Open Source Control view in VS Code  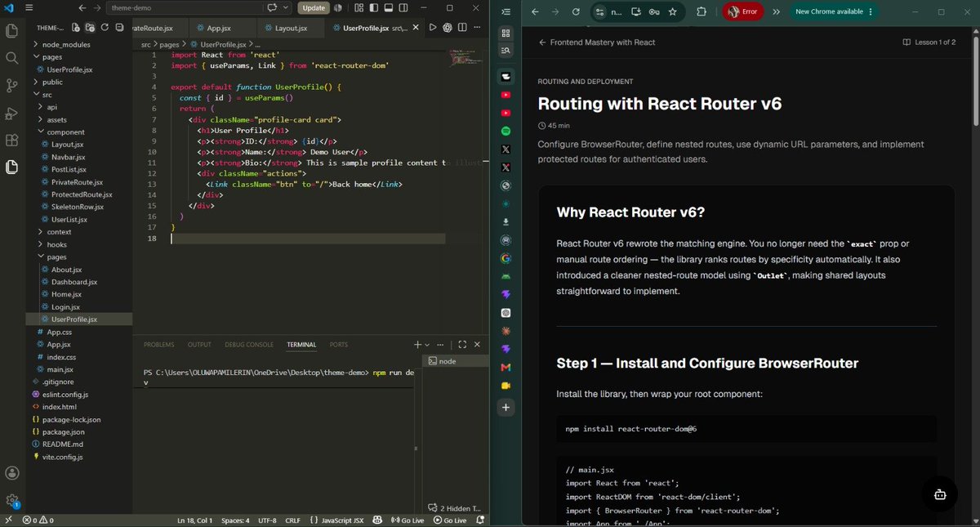(11, 85)
